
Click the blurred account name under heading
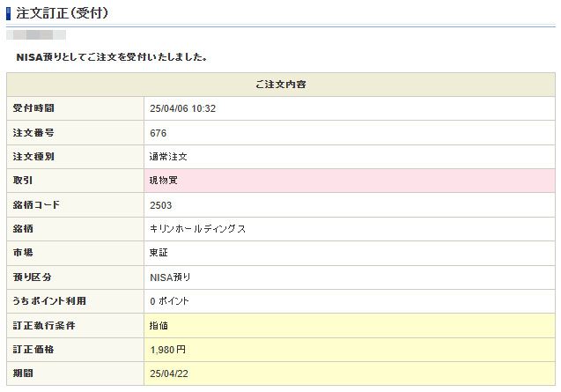[x=36, y=35]
